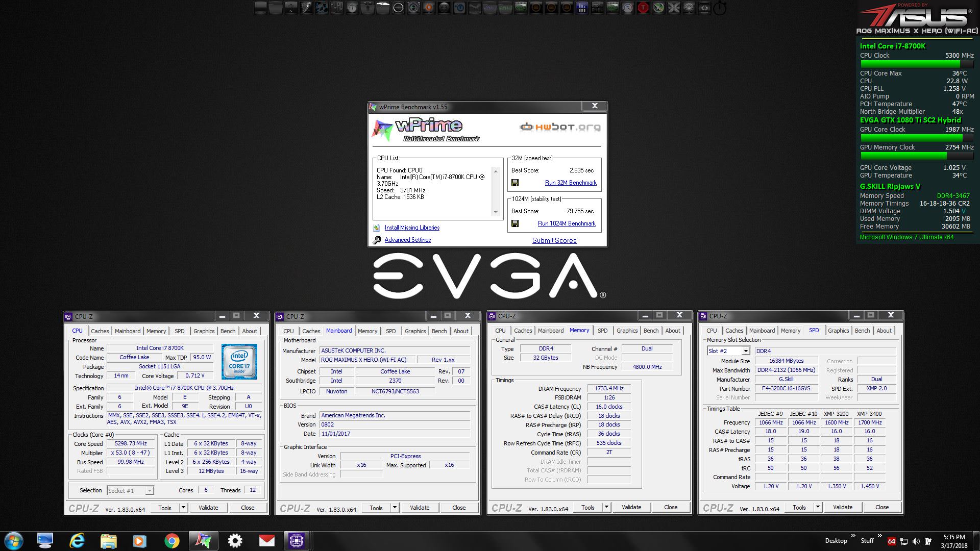This screenshot has height=551, width=980.
Task: Click Validate in the Mainboard CPU-Z window
Action: [420, 508]
